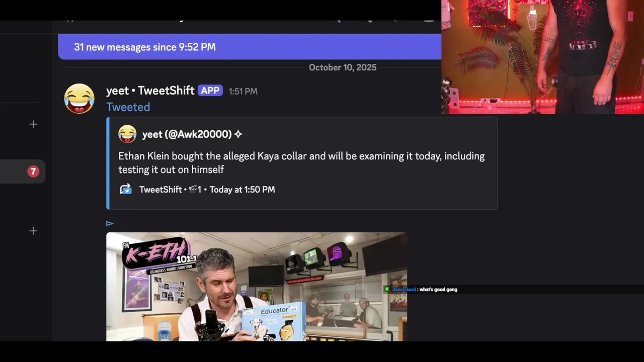Image resolution: width=644 pixels, height=362 pixels.
Task: Click the small blue arrow icon above the video
Action: click(x=110, y=223)
